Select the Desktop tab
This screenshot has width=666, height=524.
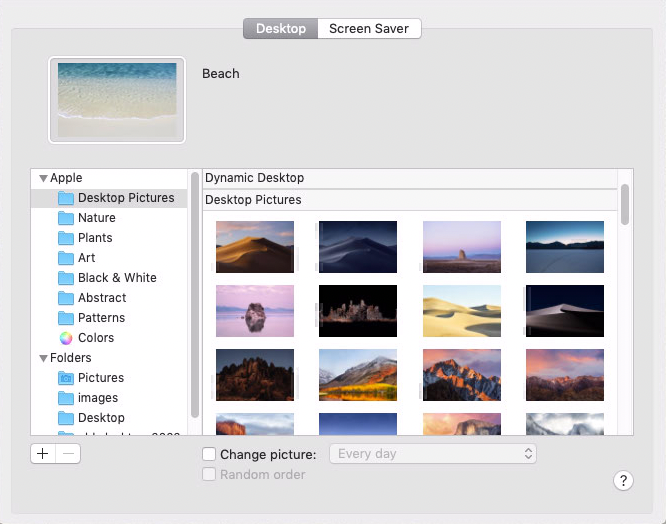[281, 28]
